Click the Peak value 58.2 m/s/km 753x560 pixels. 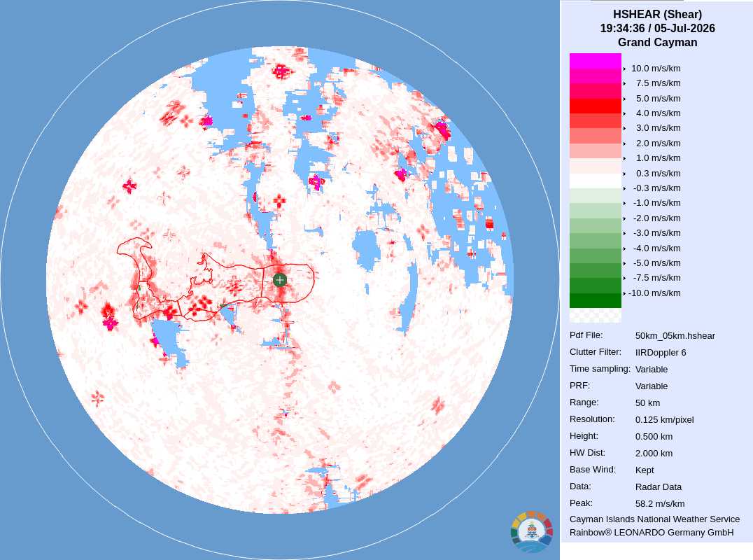pyautogui.click(x=660, y=503)
